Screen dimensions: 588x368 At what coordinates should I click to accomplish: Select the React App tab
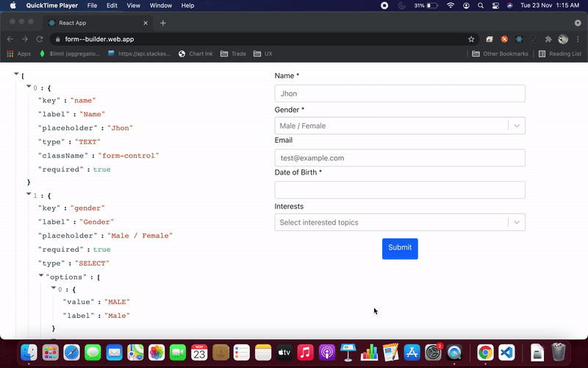(x=98, y=23)
